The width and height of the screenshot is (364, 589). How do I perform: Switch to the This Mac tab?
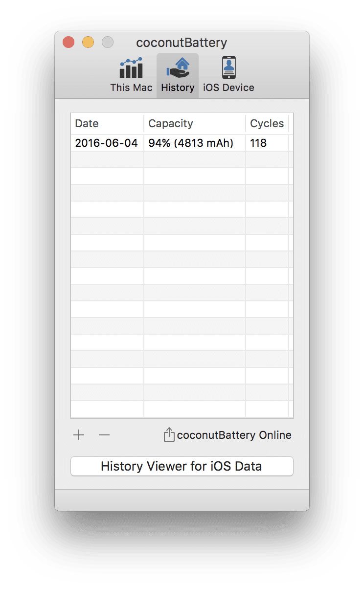click(131, 75)
